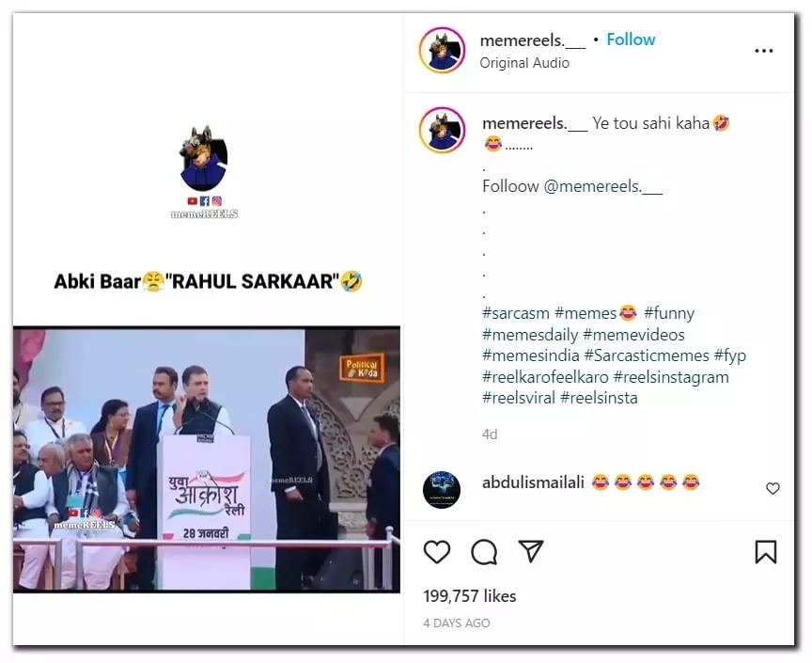Viewport: 812px width, 663px height.
Task: Play the rally reel video
Action: pyautogui.click(x=207, y=459)
